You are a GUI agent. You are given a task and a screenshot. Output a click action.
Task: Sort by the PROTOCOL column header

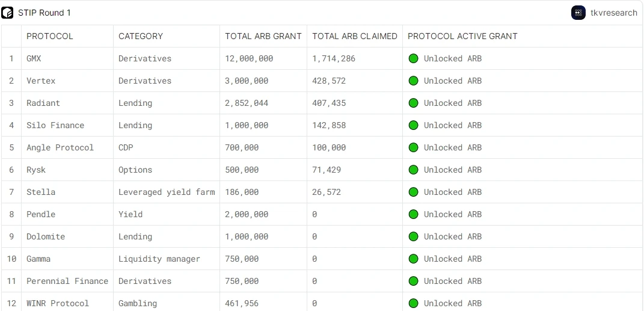click(x=50, y=36)
